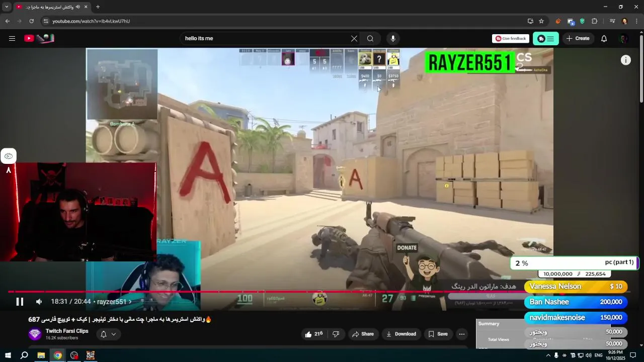The width and height of the screenshot is (644, 362).
Task: View site information icon in address bar
Action: point(46,21)
